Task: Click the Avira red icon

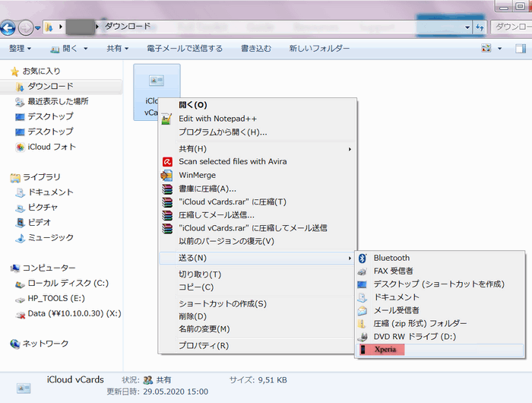Action: coord(167,162)
